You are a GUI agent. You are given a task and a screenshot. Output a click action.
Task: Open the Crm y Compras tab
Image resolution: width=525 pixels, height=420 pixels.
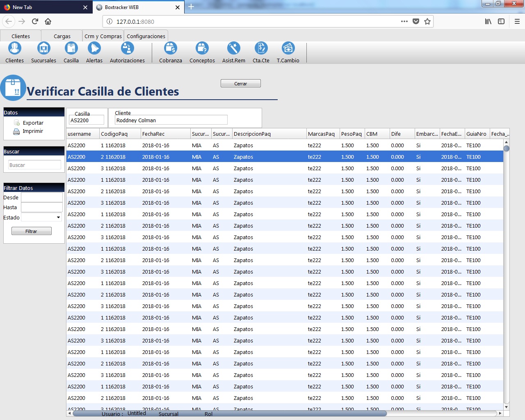[x=103, y=36]
